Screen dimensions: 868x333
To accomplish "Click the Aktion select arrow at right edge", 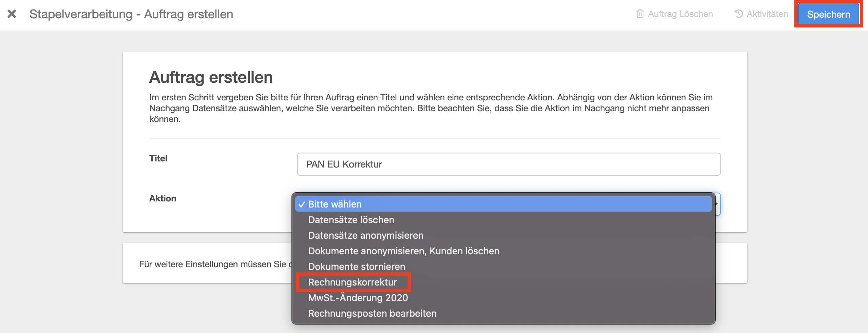I will coord(717,204).
